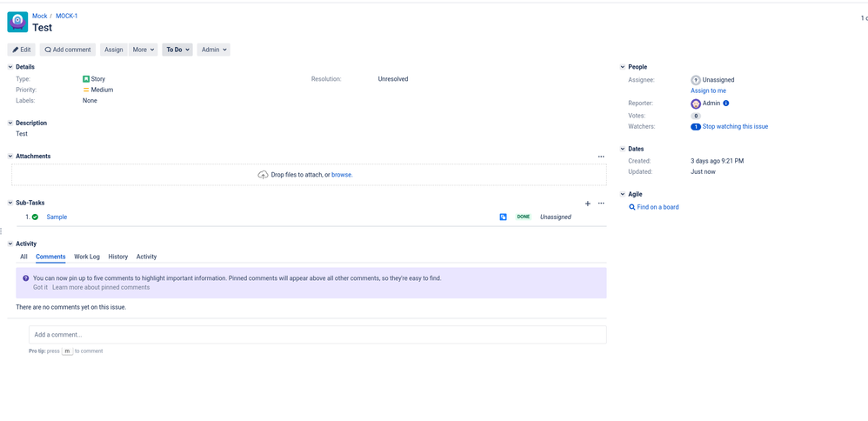Click the Test issue title
Image resolution: width=868 pixels, height=421 pixels.
pos(42,27)
